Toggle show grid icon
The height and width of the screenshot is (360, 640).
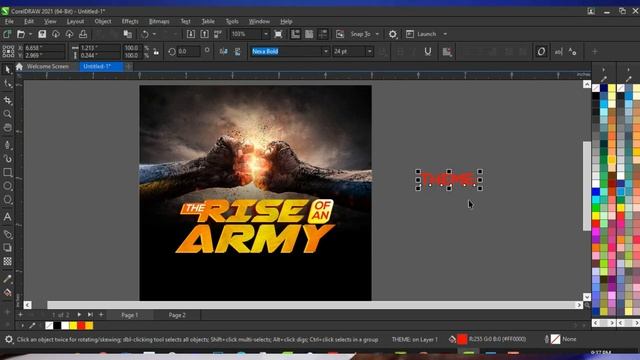pyautogui.click(x=309, y=34)
